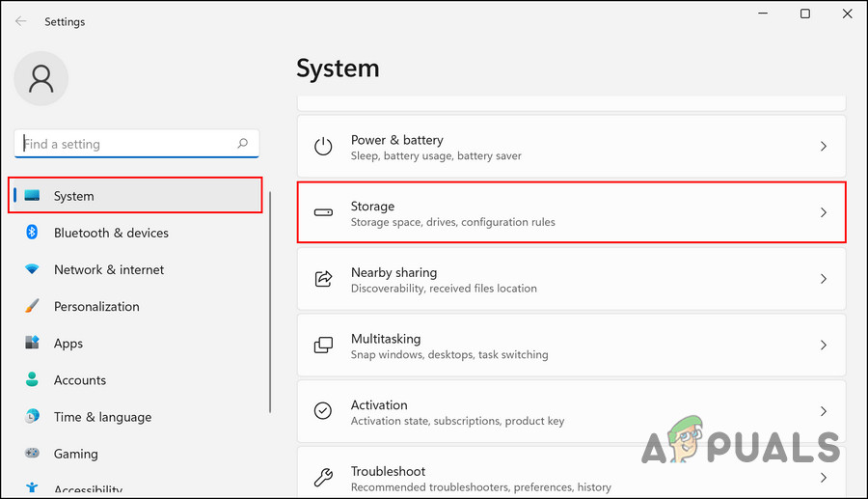Click the Accessibility figure icon

32,488
